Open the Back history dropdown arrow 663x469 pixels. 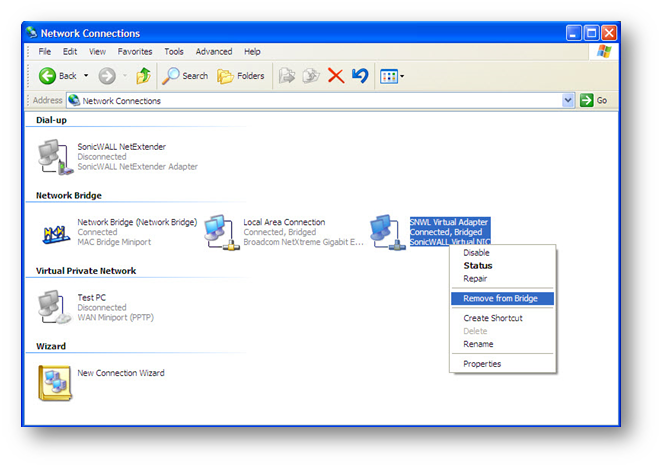86,76
